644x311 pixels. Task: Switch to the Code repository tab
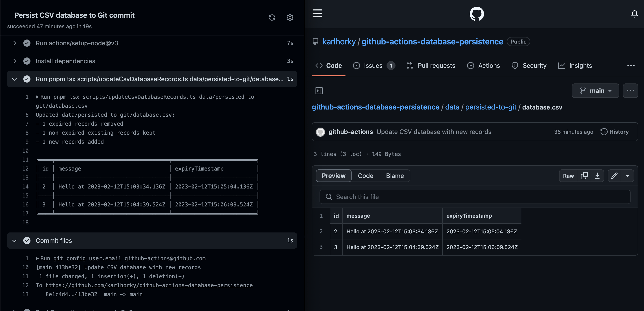point(329,66)
